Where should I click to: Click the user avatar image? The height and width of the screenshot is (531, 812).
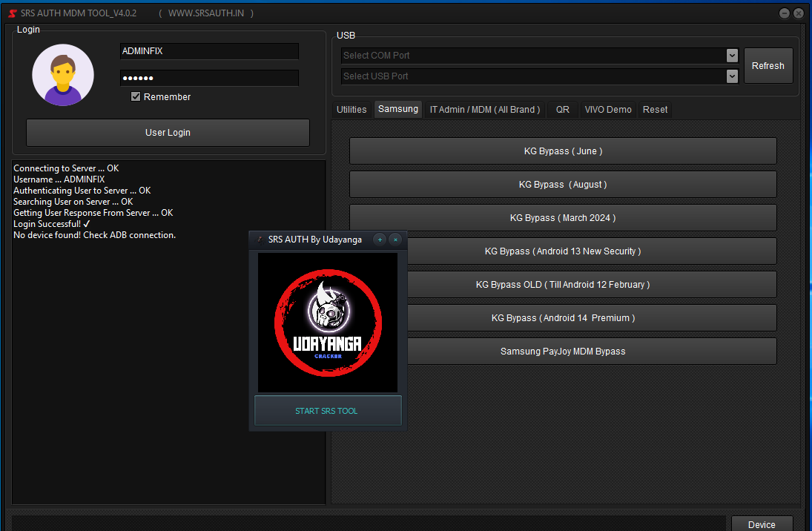[63, 75]
